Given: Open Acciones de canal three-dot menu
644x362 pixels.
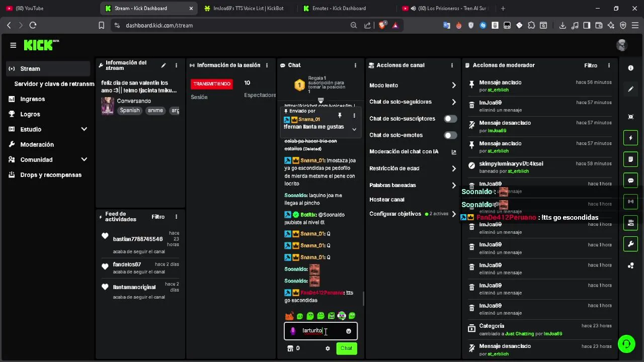Looking at the screenshot, I should coord(452,65).
